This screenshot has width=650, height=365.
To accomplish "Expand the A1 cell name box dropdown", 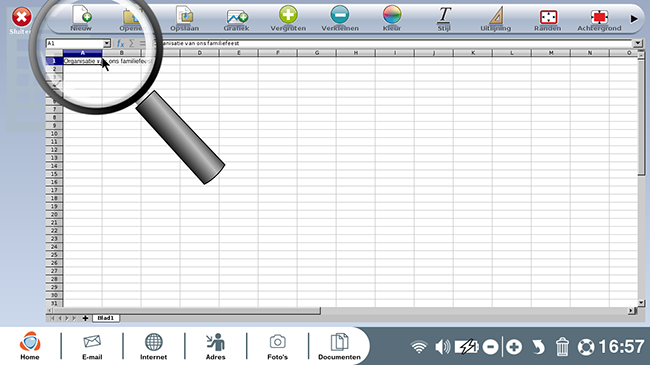I will pos(107,43).
